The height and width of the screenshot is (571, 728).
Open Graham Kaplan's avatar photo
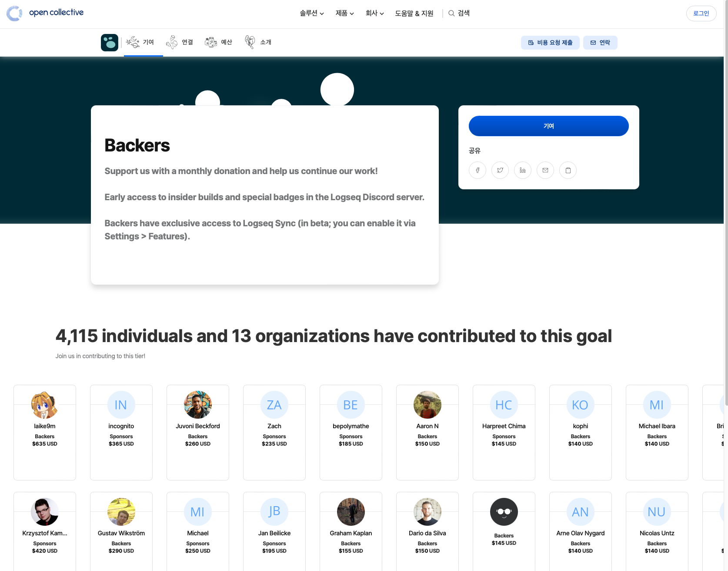(351, 512)
